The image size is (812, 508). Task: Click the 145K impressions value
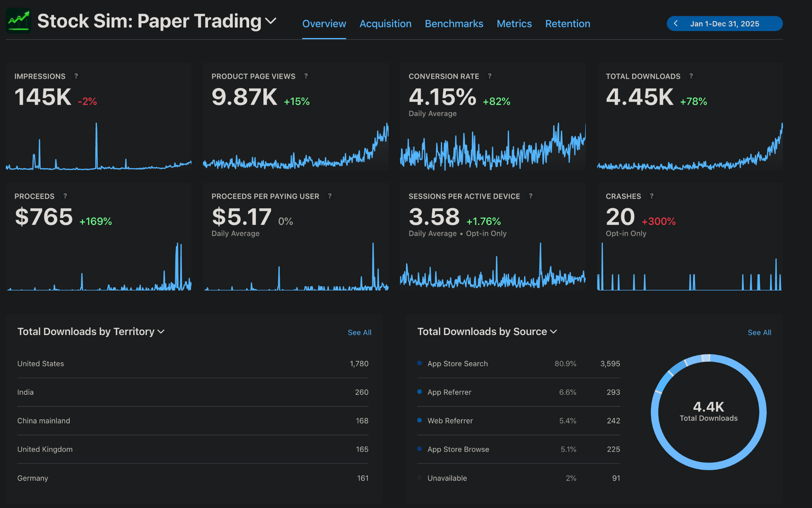[x=43, y=97]
